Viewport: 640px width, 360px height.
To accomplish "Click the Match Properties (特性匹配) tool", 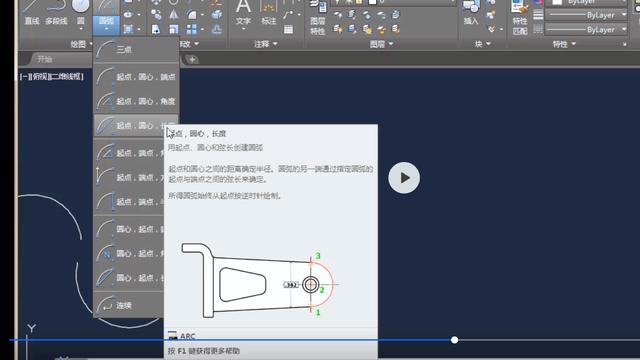I will pyautogui.click(x=520, y=18).
